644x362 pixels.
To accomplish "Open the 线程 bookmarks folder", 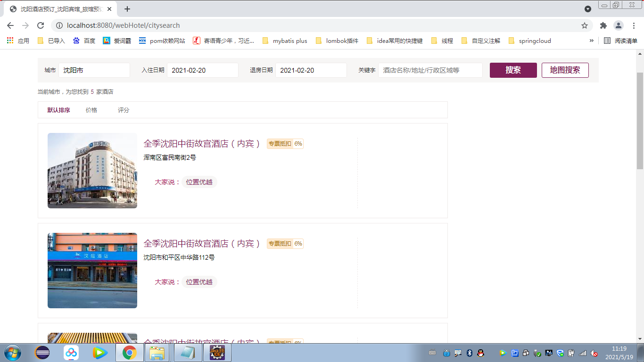I will tap(442, 41).
